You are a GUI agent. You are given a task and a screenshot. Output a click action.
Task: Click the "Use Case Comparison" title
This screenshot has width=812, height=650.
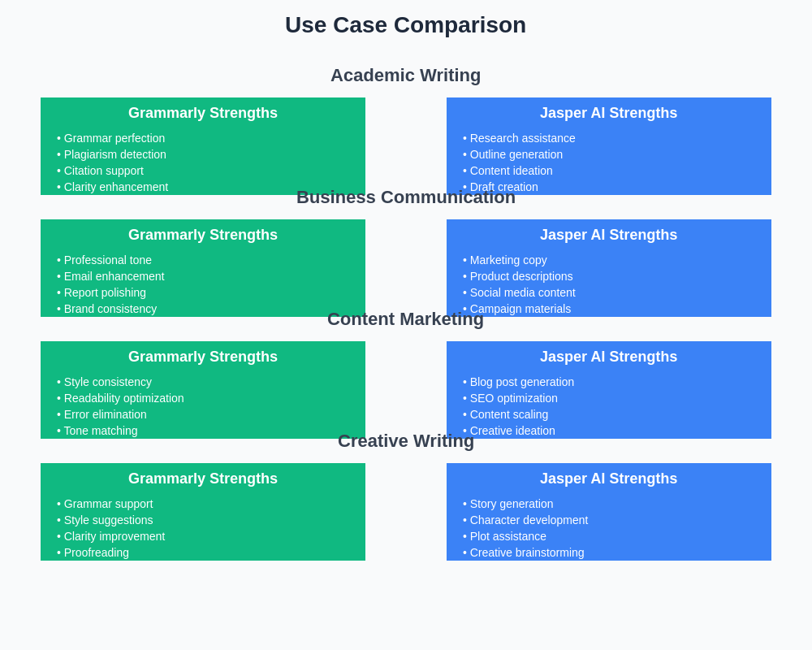click(405, 25)
